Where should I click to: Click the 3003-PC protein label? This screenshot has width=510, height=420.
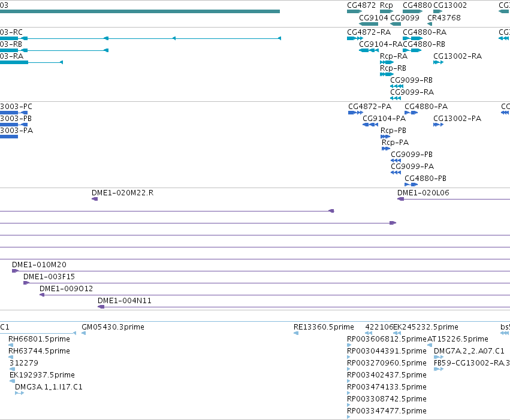tap(16, 107)
